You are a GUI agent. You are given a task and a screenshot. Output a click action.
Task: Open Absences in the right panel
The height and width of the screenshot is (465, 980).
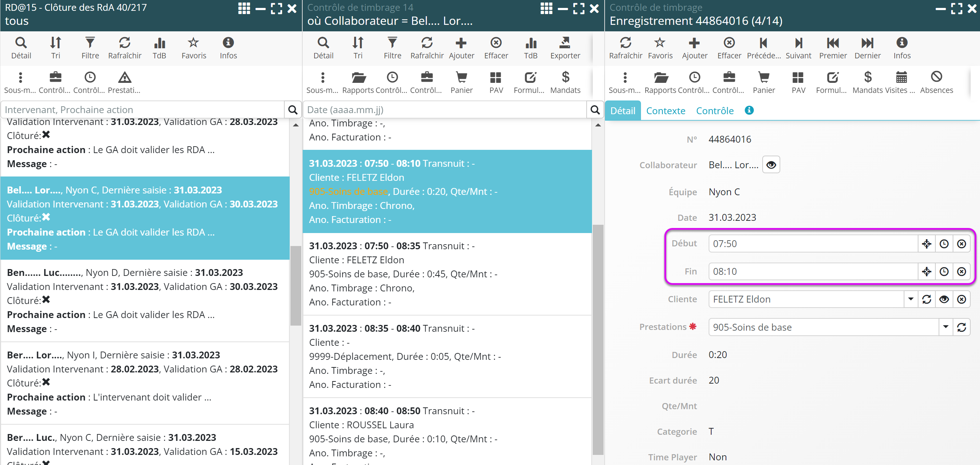pos(936,77)
